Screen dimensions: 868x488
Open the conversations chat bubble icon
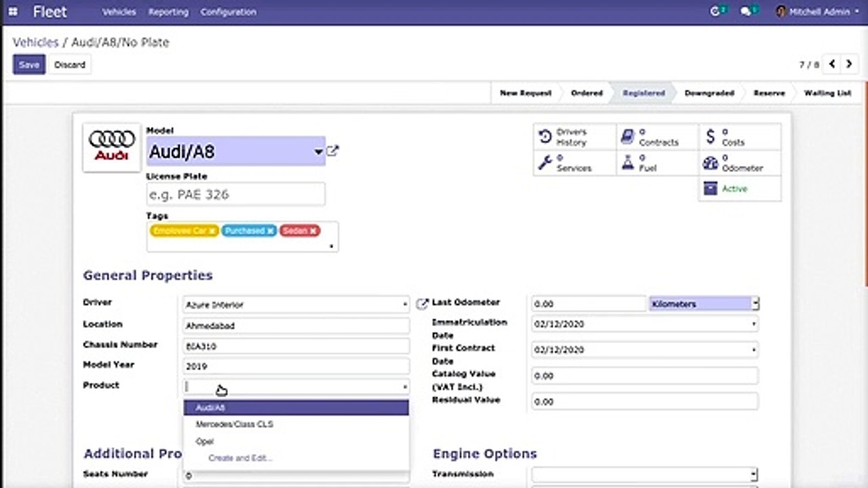(x=747, y=12)
